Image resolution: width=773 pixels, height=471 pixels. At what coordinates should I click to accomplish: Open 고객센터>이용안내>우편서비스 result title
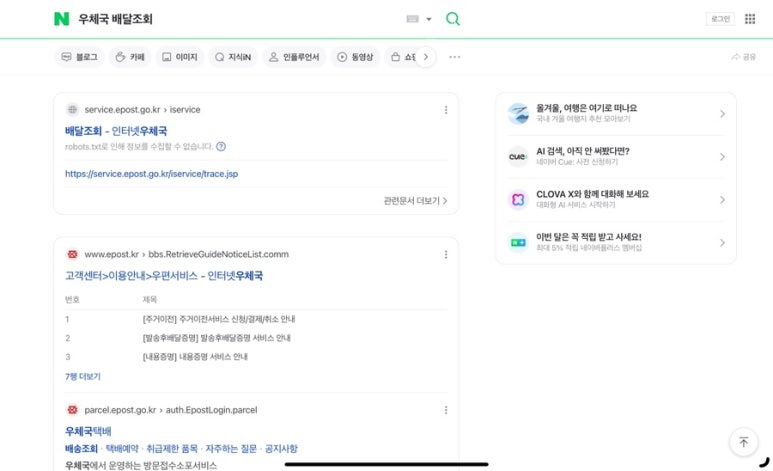click(164, 276)
